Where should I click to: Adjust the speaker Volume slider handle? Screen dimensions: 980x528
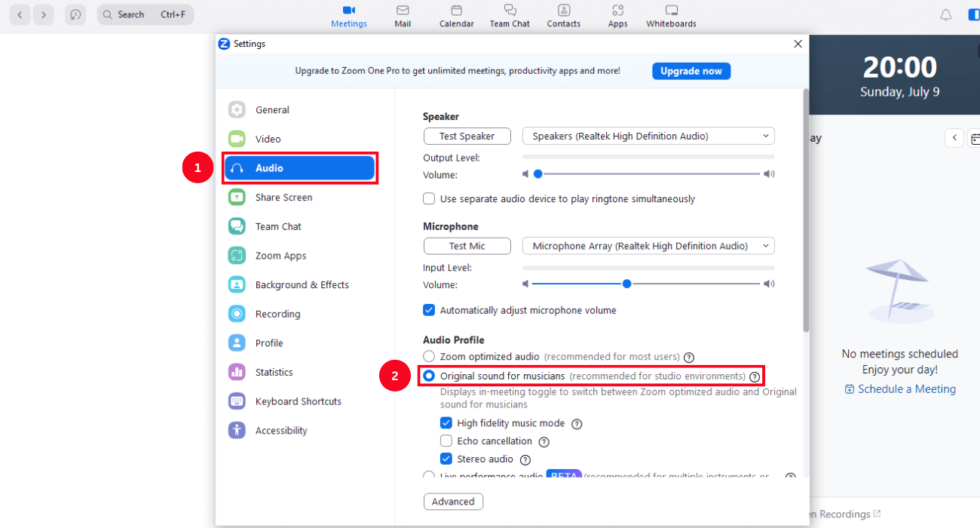point(538,173)
